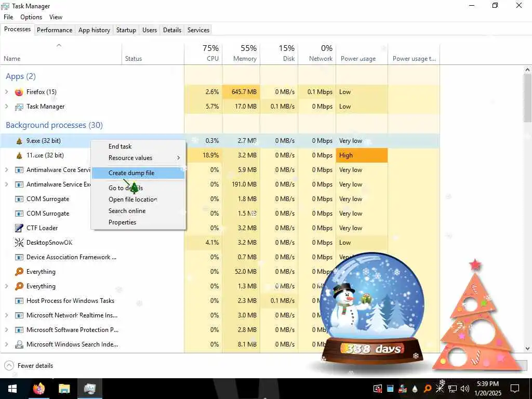This screenshot has height=399, width=532.
Task: Open the File menu
Action: point(8,17)
